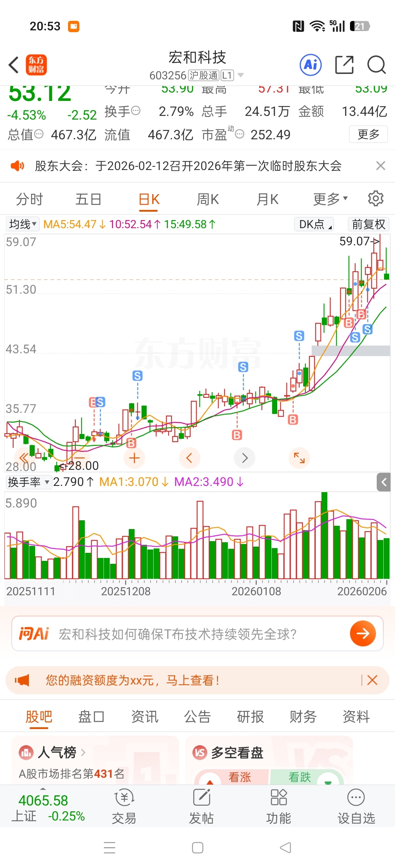Viewport: 395px width, 868px height.
Task: Switch to the 周K chart tab
Action: coord(208,199)
